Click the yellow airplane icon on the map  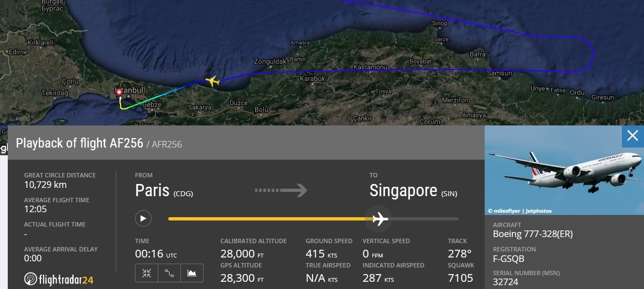(212, 81)
